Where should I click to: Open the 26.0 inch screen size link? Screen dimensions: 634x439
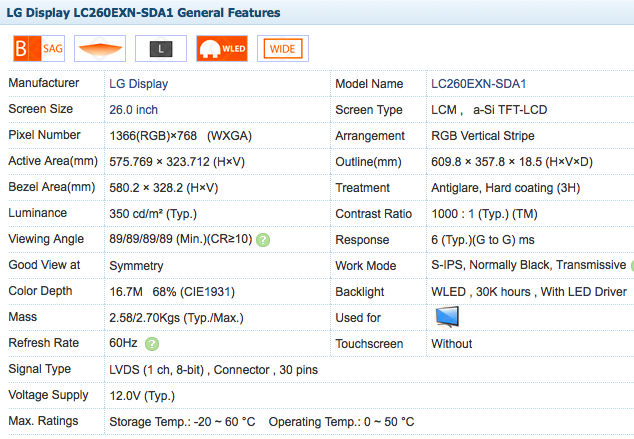[x=133, y=110]
